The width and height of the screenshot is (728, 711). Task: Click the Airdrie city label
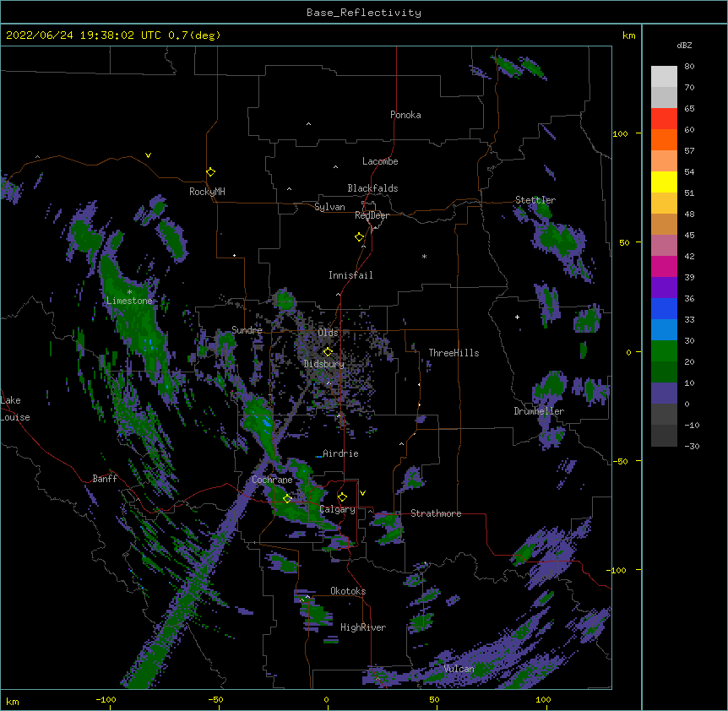[x=340, y=453]
